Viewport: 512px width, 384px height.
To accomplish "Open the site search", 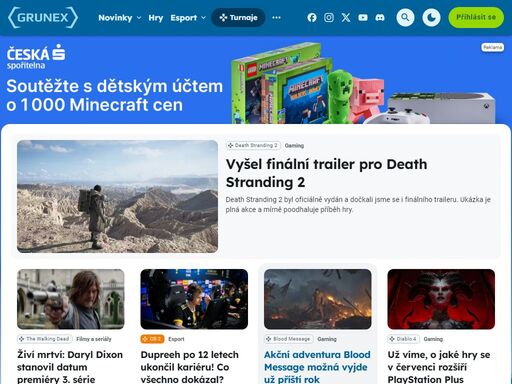I will [405, 17].
